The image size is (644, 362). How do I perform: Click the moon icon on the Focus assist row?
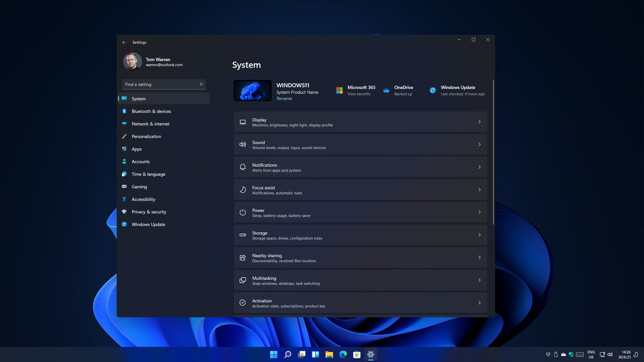[243, 190]
